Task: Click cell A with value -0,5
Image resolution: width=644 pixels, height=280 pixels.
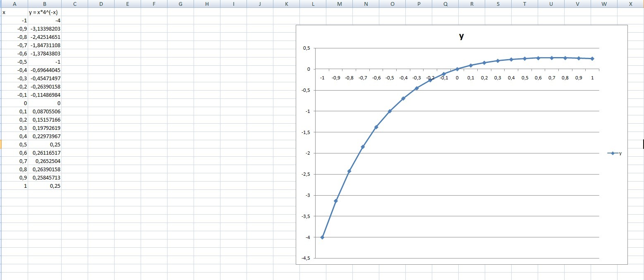Action: coord(15,62)
